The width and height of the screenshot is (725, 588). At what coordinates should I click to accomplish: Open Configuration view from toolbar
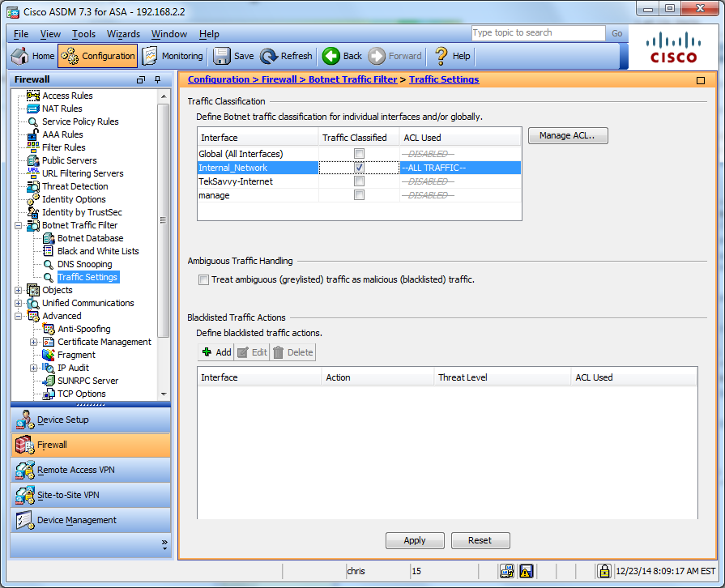click(97, 56)
